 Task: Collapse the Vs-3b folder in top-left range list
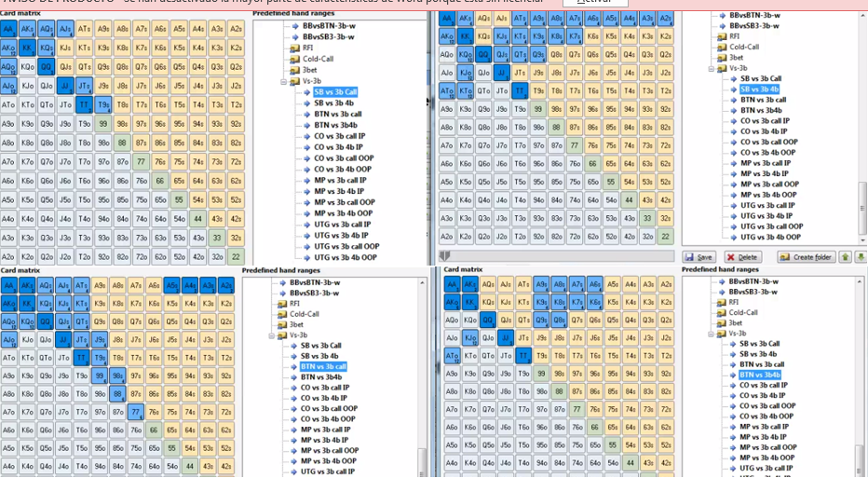pos(283,81)
